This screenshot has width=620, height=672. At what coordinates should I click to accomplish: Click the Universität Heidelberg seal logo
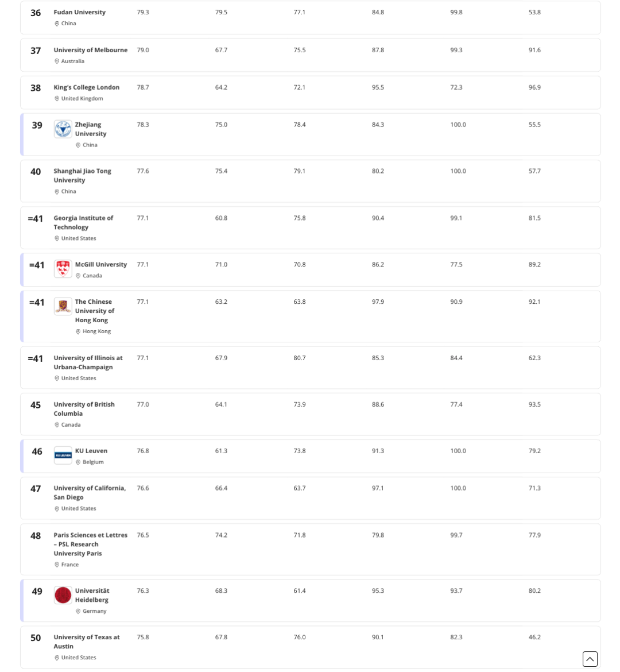(63, 595)
